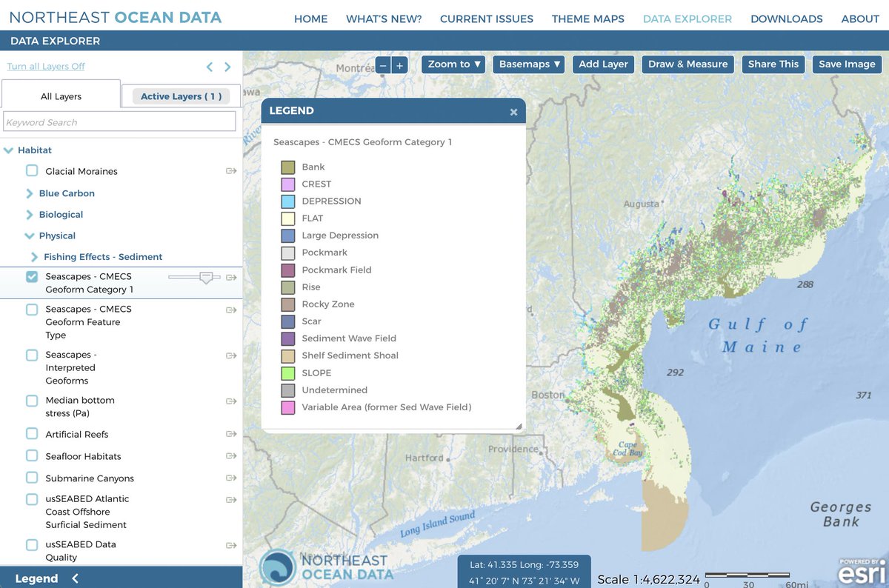The image size is (889, 588).
Task: Open info link for Artificial Reefs layer
Action: (231, 434)
